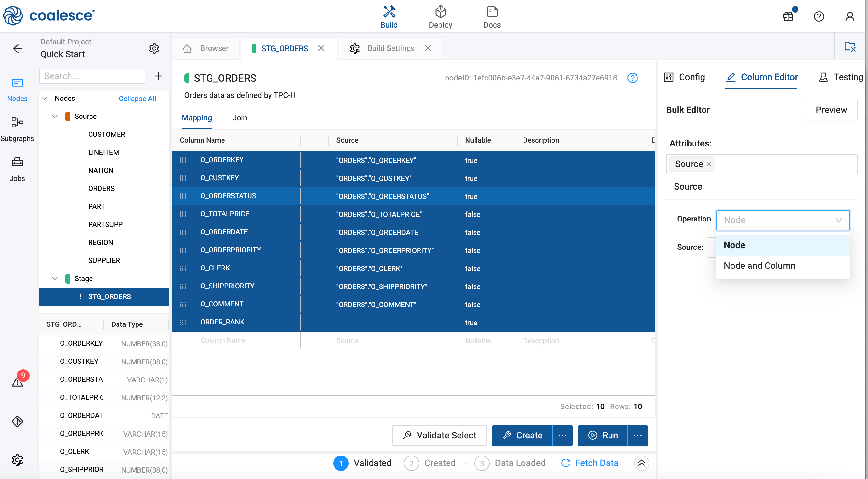This screenshot has height=479, width=868.
Task: Open project settings gear icon
Action: point(154,49)
